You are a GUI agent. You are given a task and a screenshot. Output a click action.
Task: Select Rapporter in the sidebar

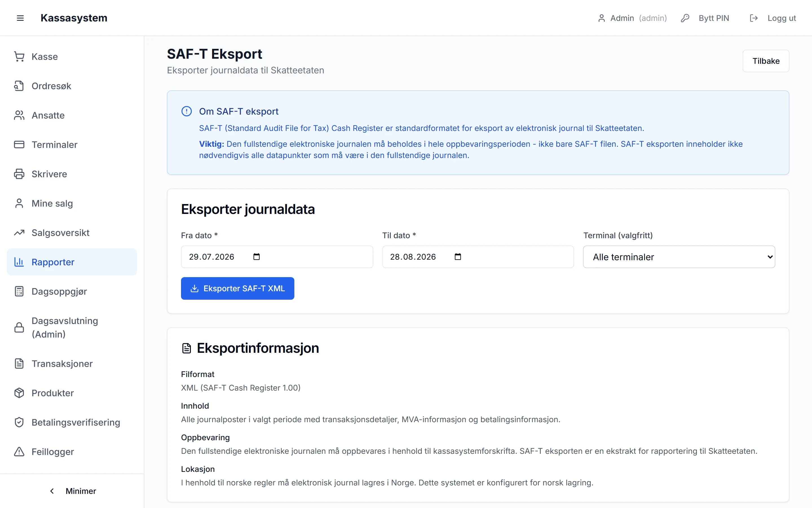click(x=72, y=262)
